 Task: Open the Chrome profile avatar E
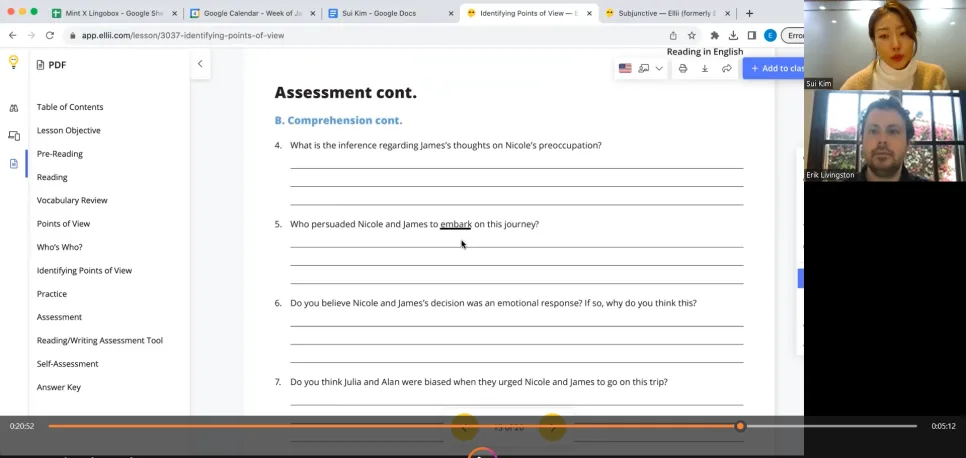point(770,36)
